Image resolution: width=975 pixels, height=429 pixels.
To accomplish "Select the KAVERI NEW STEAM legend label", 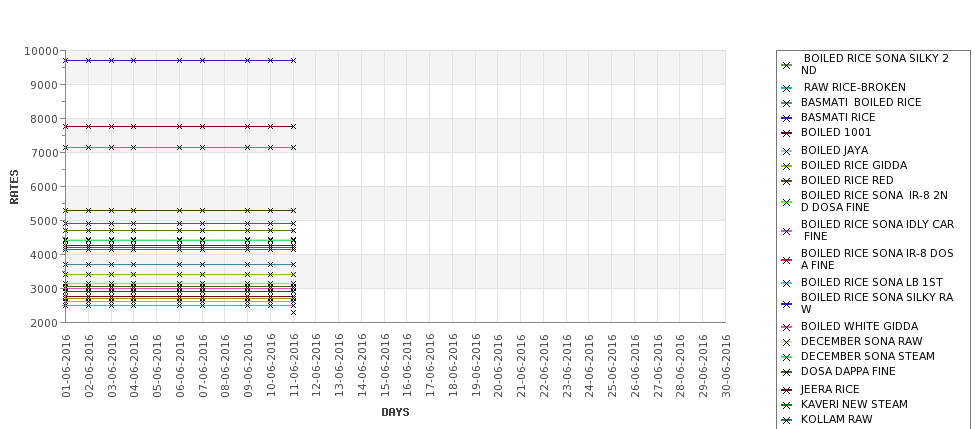I will tap(854, 404).
